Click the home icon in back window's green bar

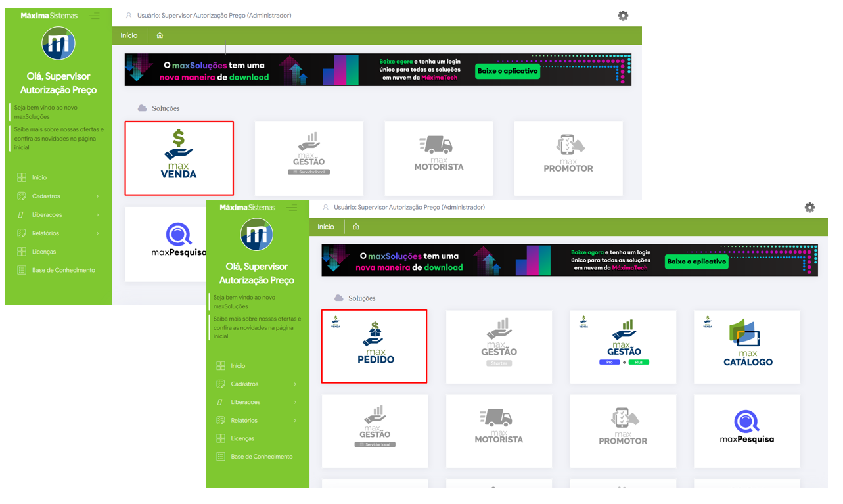click(160, 35)
